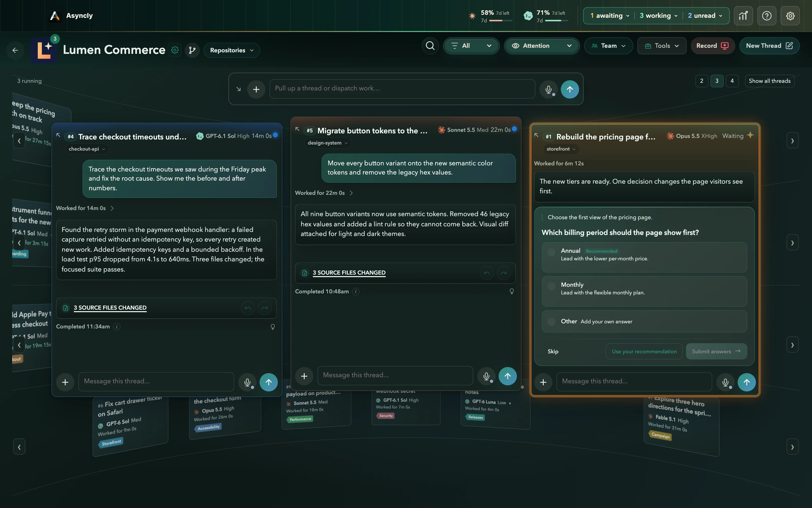Switch to layout page 2
Image resolution: width=812 pixels, height=508 pixels.
click(x=701, y=81)
